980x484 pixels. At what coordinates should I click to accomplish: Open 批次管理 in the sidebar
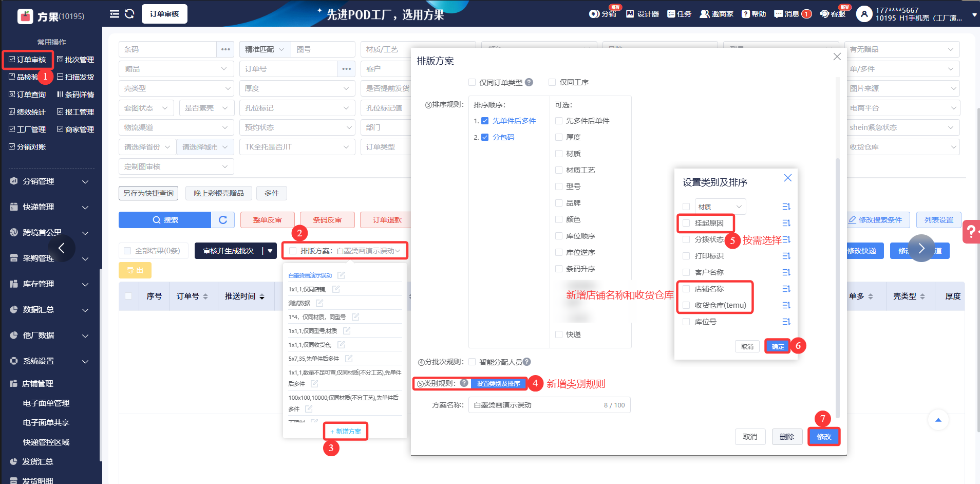click(76, 60)
